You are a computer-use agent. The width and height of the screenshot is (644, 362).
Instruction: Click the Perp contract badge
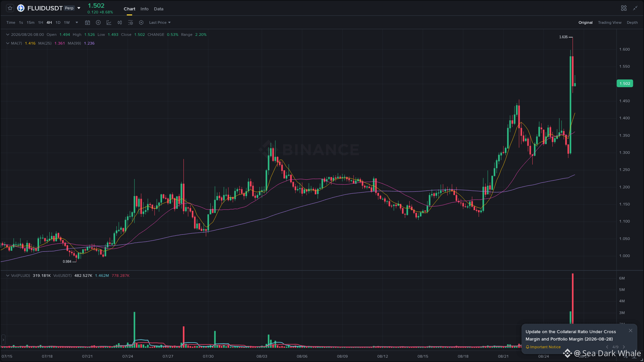point(69,8)
